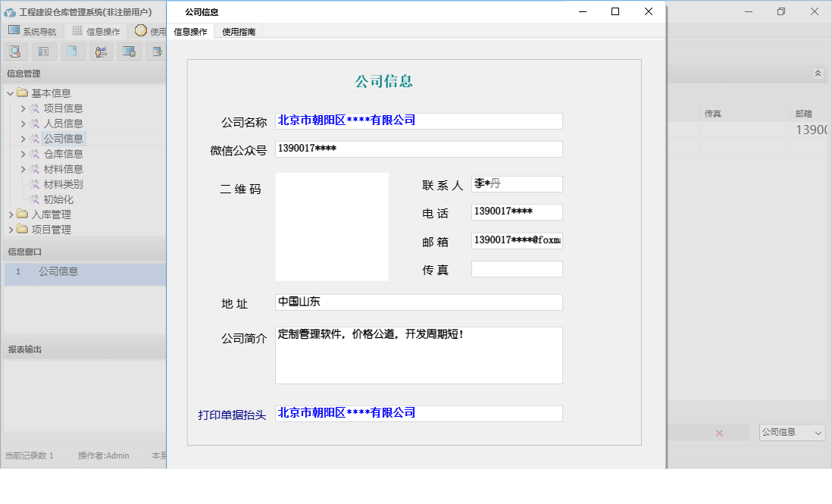Viewport: 832px width, 504px height.
Task: Click the empty 传真 input field
Action: coord(516,268)
